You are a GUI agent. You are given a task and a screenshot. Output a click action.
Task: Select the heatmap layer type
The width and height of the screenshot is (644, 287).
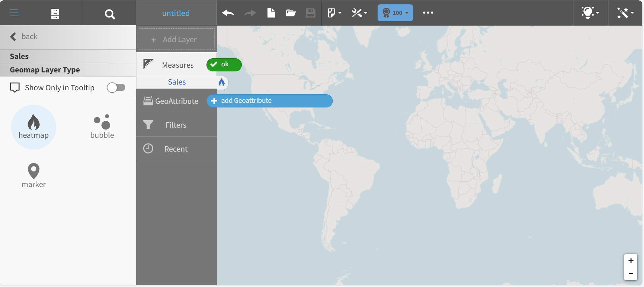(34, 127)
